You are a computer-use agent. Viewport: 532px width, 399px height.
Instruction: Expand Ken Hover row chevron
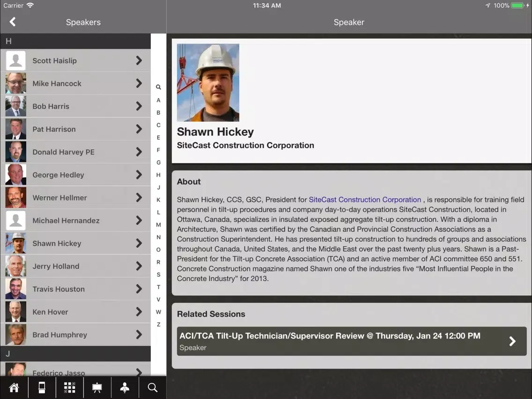139,312
